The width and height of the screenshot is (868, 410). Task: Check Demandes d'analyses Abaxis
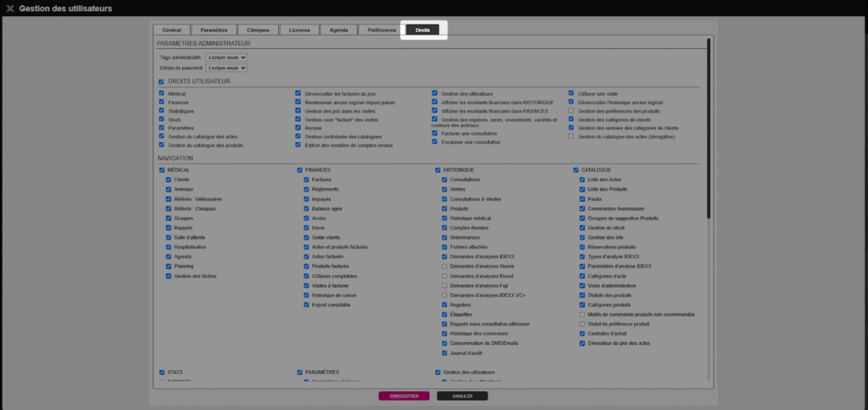(x=444, y=266)
